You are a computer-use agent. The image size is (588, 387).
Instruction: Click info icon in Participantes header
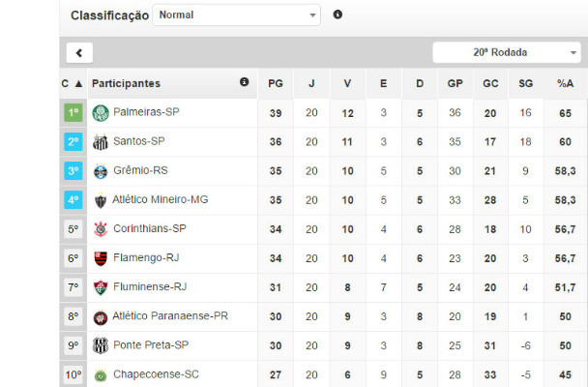(x=245, y=83)
